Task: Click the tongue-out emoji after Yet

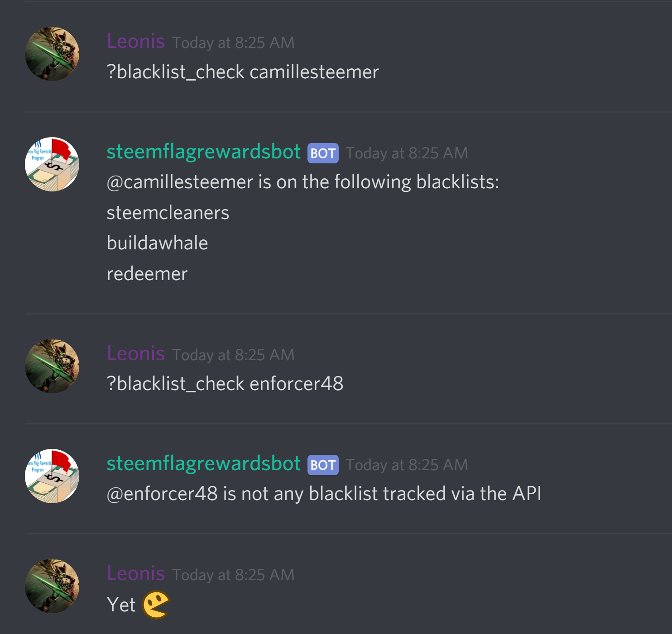Action: (x=156, y=605)
